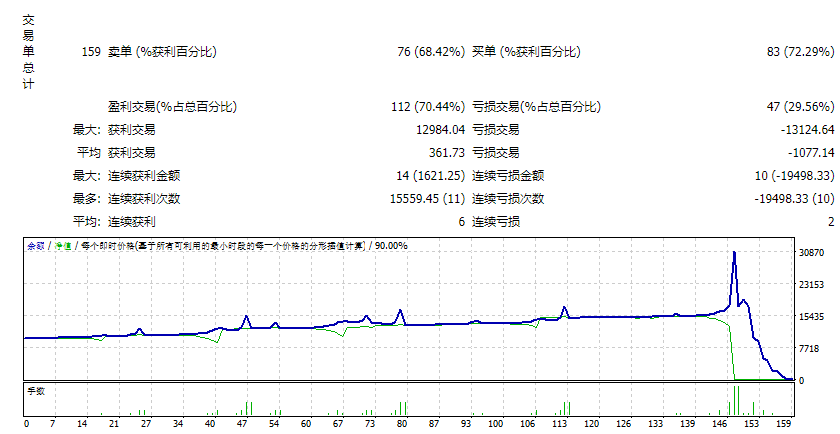This screenshot has width=840, height=434.
Task: Click the value 14 (1621.25)
Action: pyautogui.click(x=431, y=176)
